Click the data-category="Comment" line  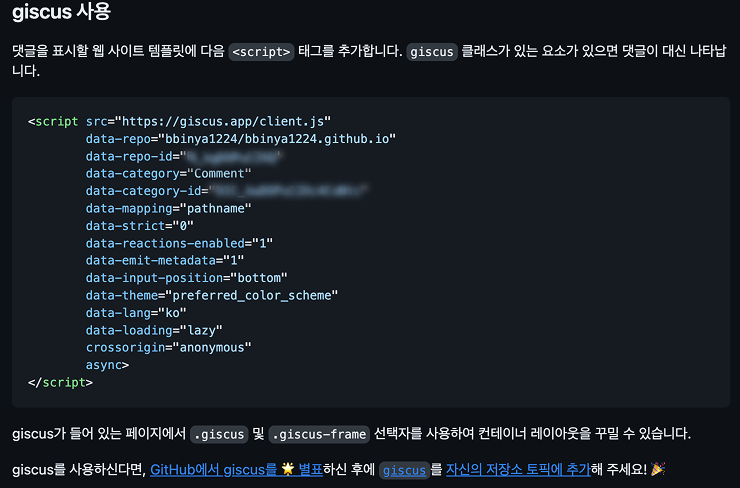tap(168, 174)
